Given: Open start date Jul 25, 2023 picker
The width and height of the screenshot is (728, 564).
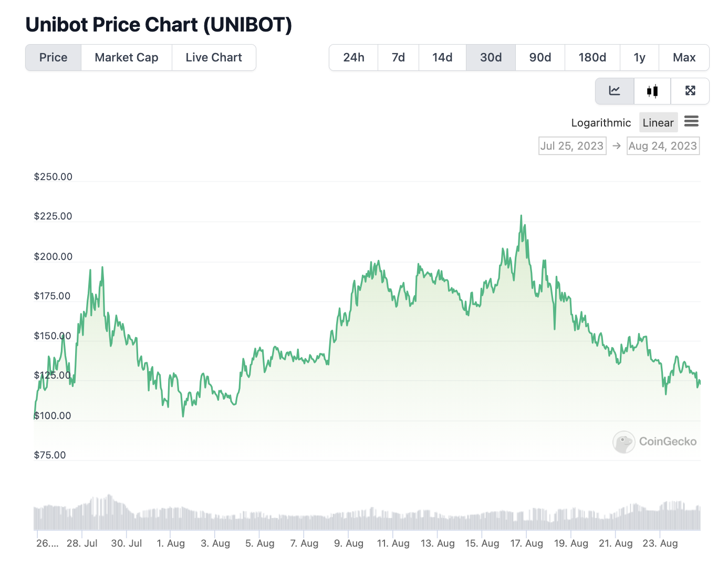Looking at the screenshot, I should (572, 146).
